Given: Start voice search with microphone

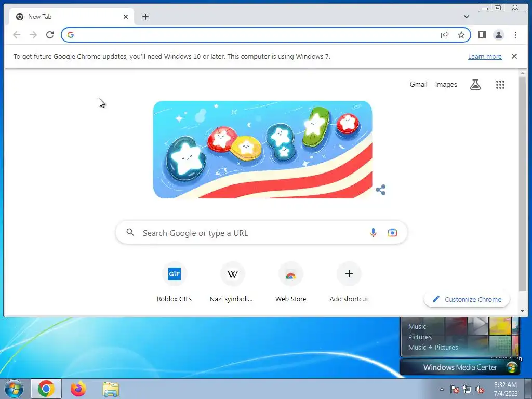Looking at the screenshot, I should click(x=373, y=233).
